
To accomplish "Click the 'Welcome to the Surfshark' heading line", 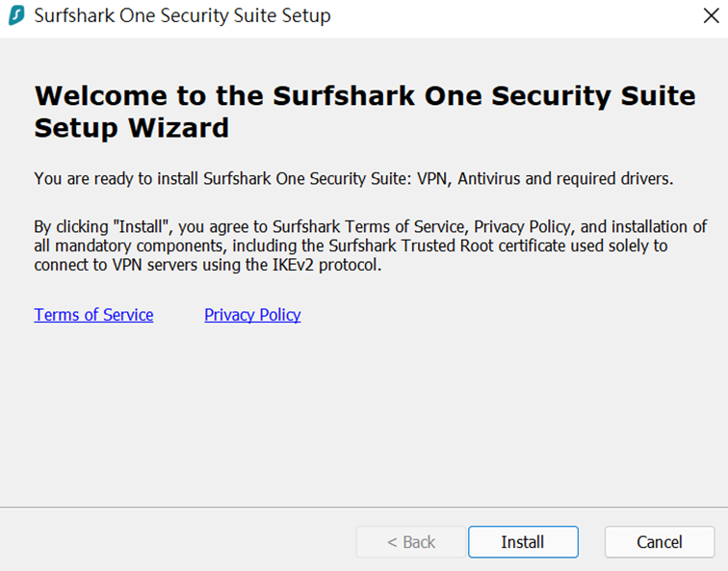I will (x=365, y=96).
